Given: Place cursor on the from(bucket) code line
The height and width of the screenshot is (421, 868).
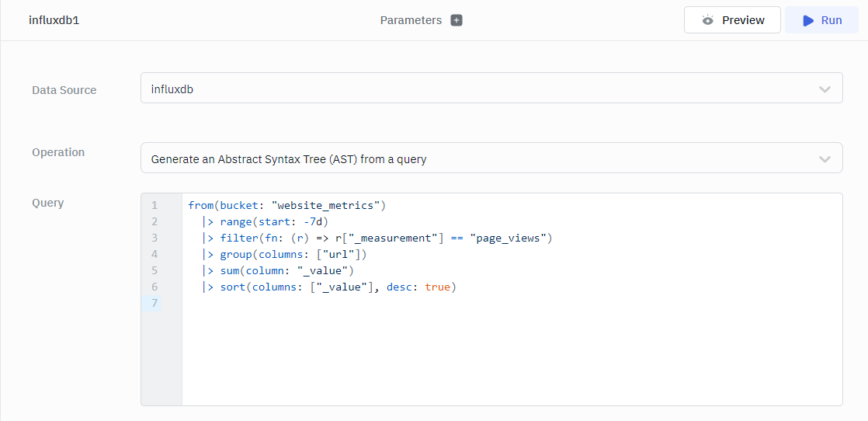Looking at the screenshot, I should (286, 206).
